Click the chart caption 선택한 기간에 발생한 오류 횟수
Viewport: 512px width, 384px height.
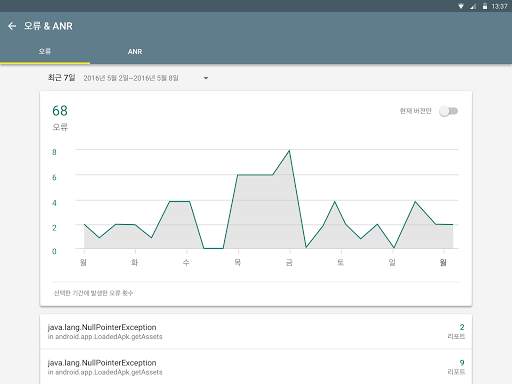point(93,293)
